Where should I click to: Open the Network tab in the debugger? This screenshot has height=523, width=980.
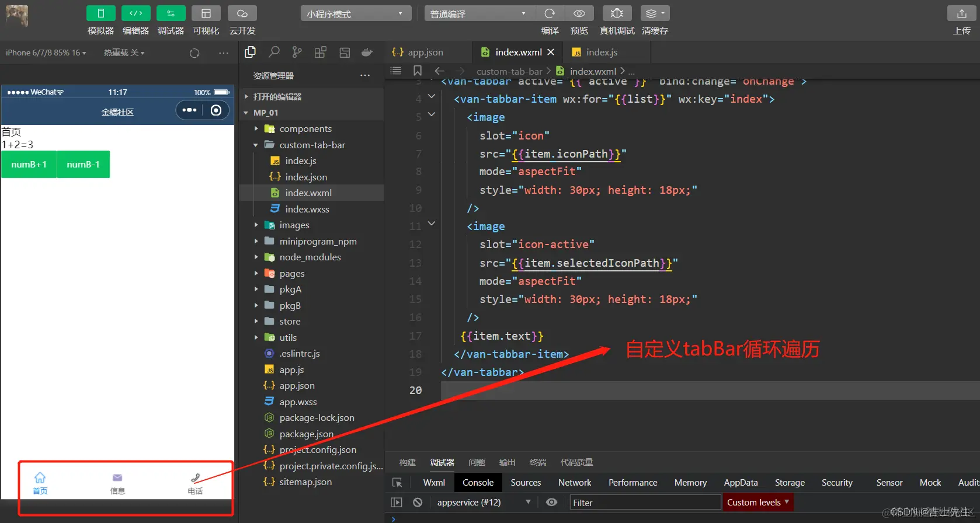coord(575,483)
